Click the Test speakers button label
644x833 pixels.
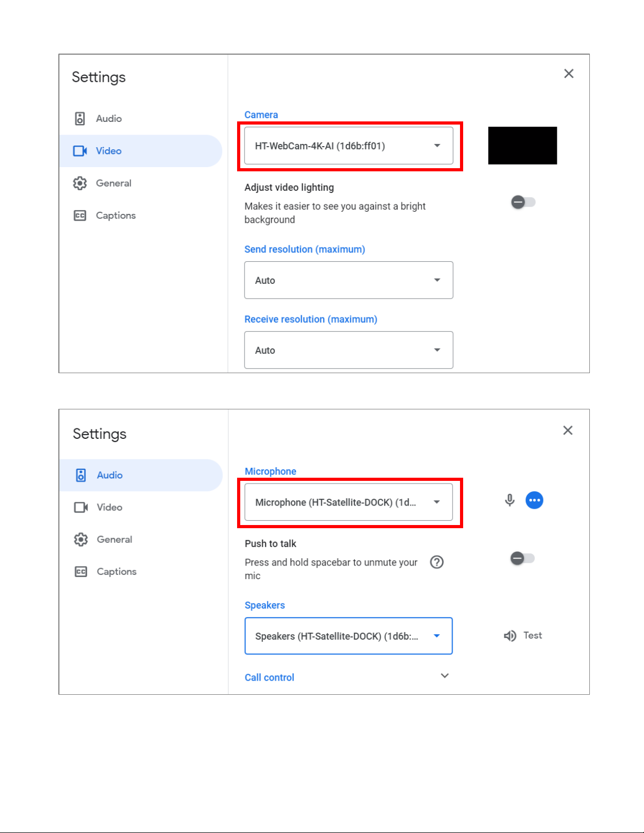(x=533, y=635)
